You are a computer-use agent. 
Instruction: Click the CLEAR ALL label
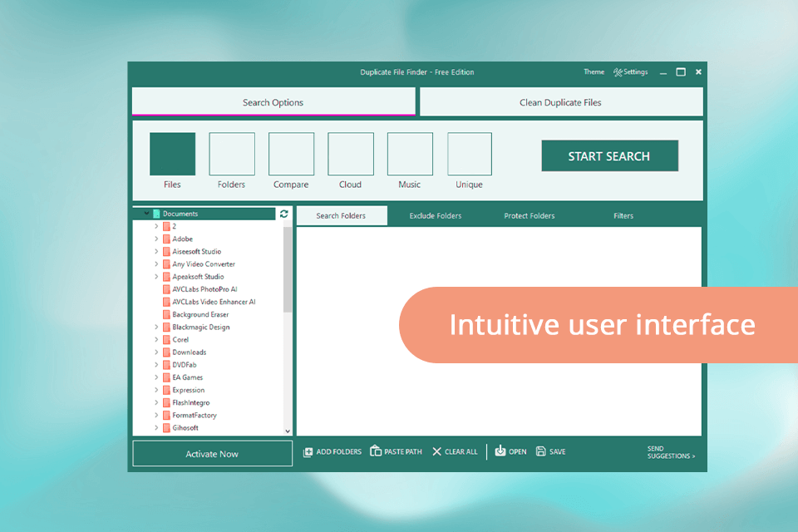tap(461, 451)
